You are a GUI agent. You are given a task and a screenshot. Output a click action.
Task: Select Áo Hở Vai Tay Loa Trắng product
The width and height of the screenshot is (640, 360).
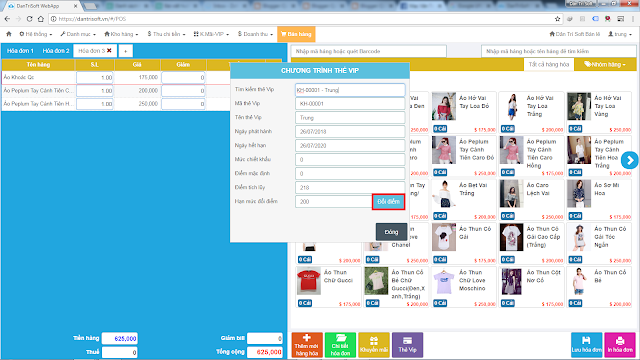coord(531,113)
